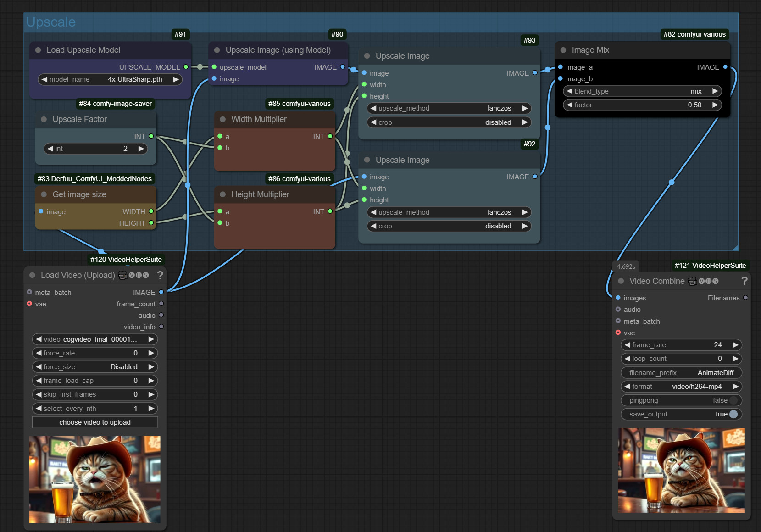Click the film icon on Load Video title
The height and width of the screenshot is (532, 761).
coord(122,275)
